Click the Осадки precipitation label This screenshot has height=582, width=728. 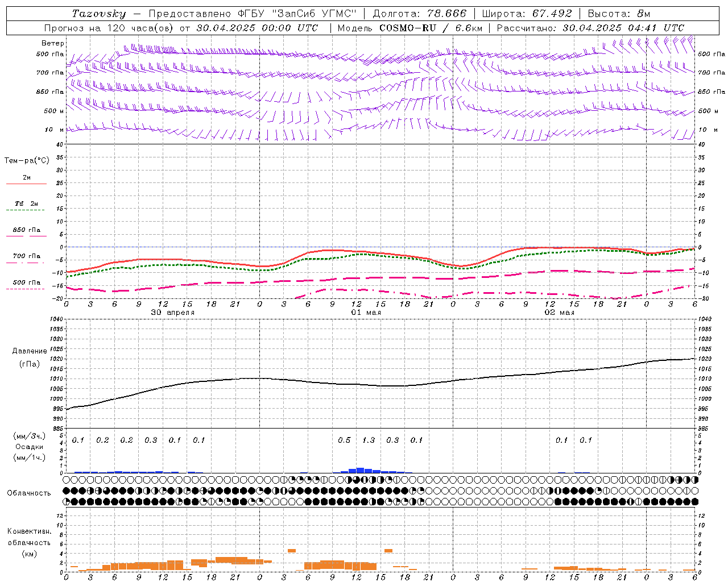coord(29,447)
